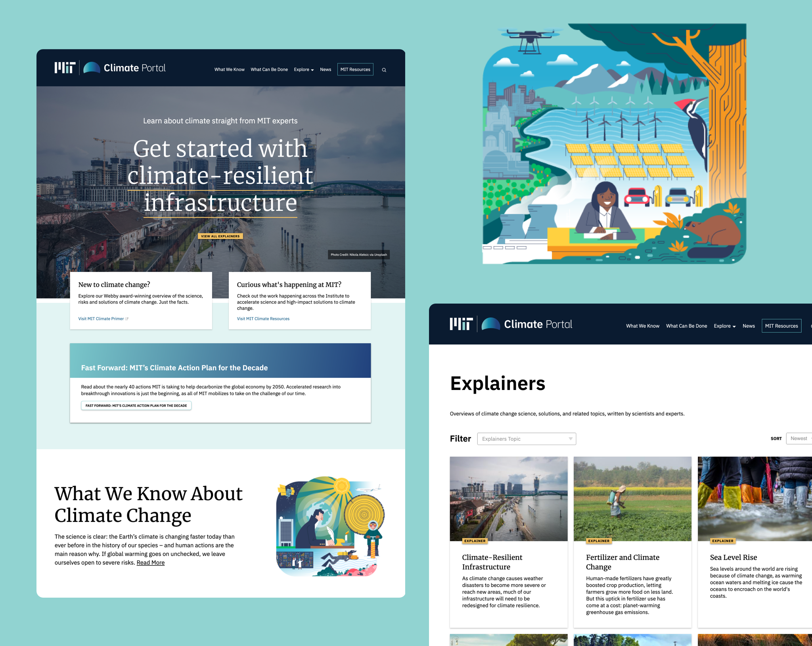
Task: Follow the Visit MIT Climate Resources link
Action: (263, 319)
